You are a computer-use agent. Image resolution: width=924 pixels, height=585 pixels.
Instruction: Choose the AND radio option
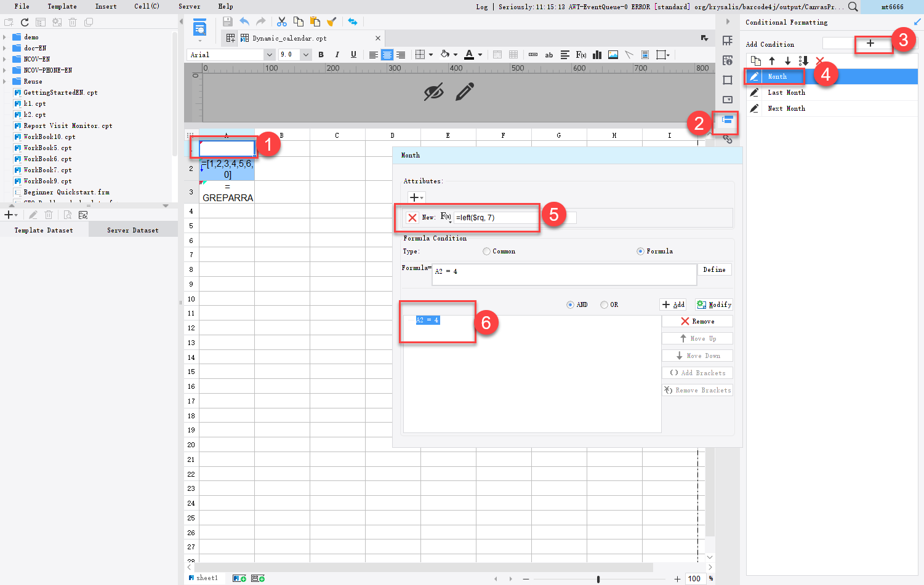[x=570, y=305]
